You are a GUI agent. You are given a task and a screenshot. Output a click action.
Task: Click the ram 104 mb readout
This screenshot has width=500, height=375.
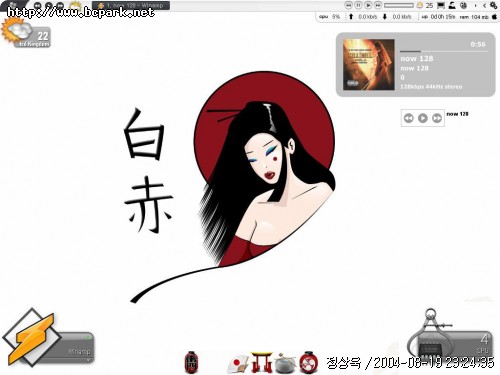474,17
